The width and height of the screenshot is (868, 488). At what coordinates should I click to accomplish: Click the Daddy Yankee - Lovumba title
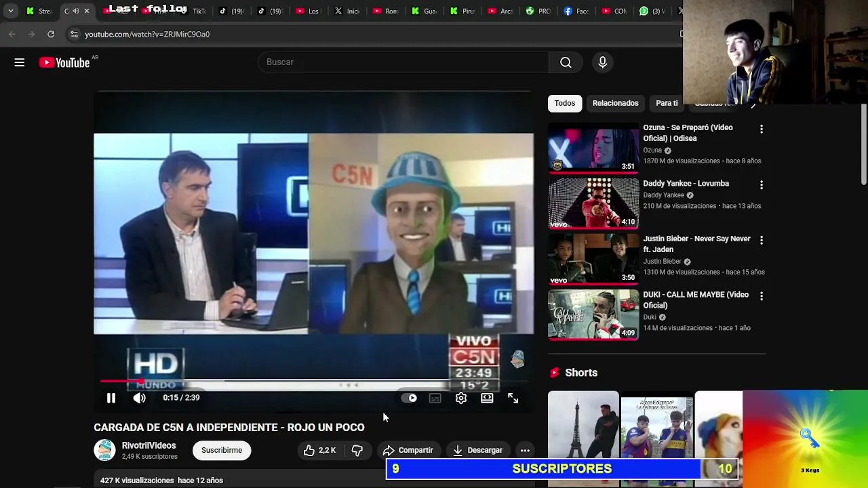[686, 184]
